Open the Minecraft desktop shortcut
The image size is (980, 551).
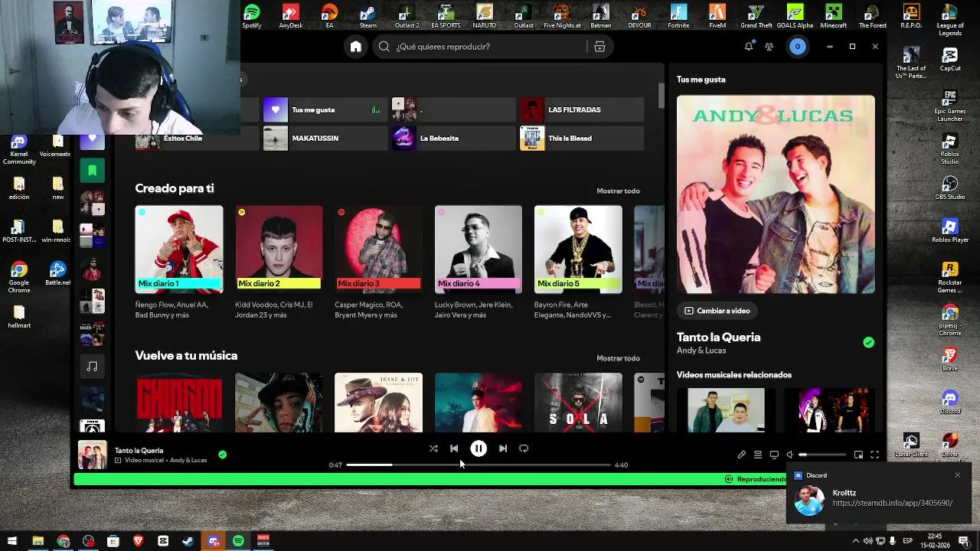click(834, 16)
